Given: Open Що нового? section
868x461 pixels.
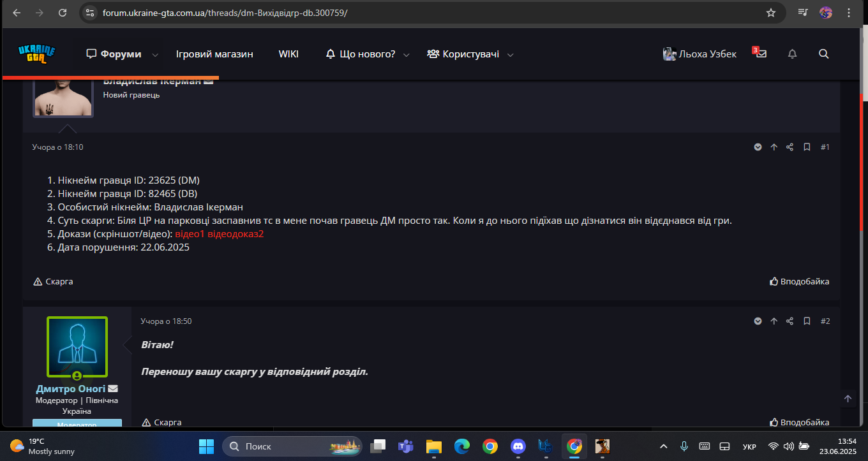Looking at the screenshot, I should click(x=361, y=54).
